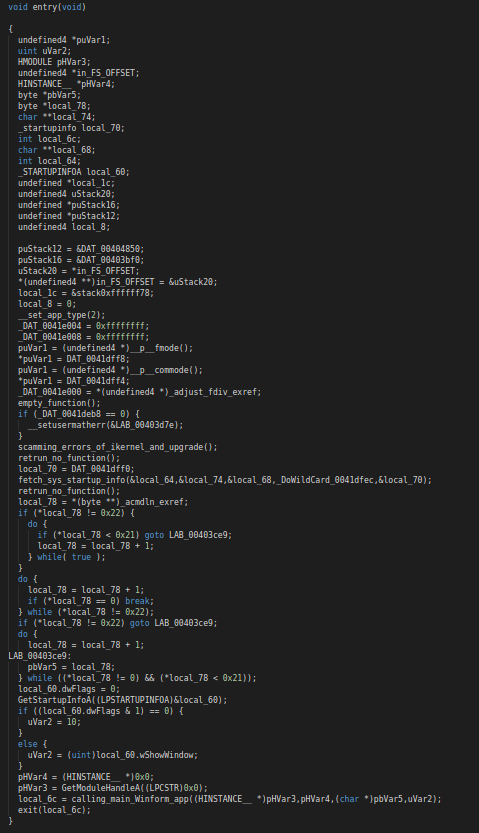This screenshot has height=833, width=479.
Task: Click the entry function name
Action: coord(45,7)
